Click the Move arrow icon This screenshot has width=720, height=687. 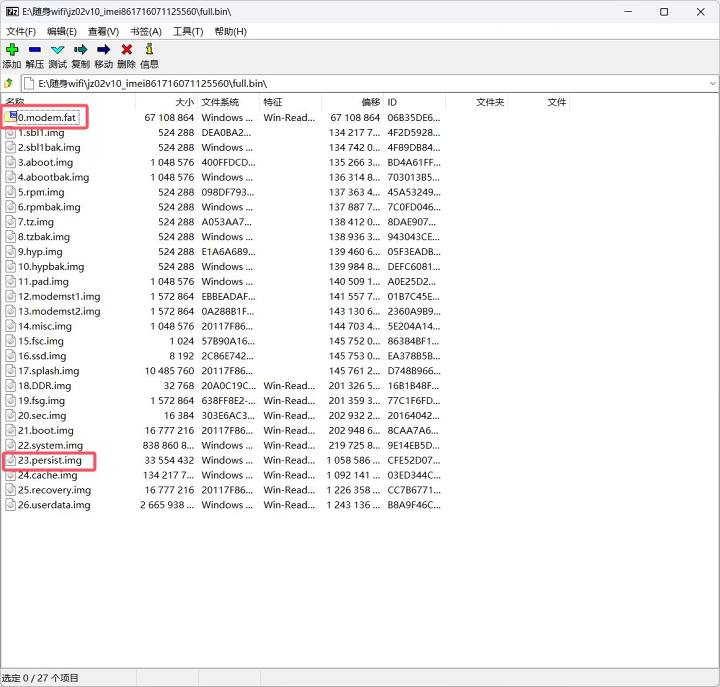click(103, 49)
